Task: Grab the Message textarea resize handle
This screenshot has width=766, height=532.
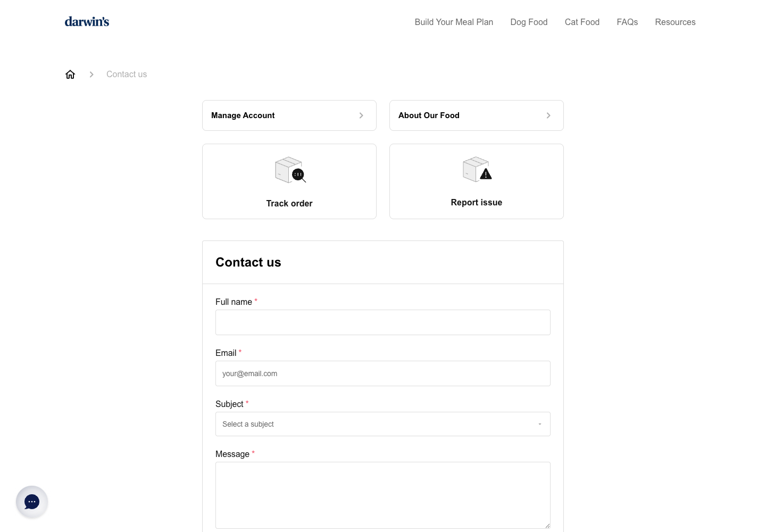Action: (547, 526)
